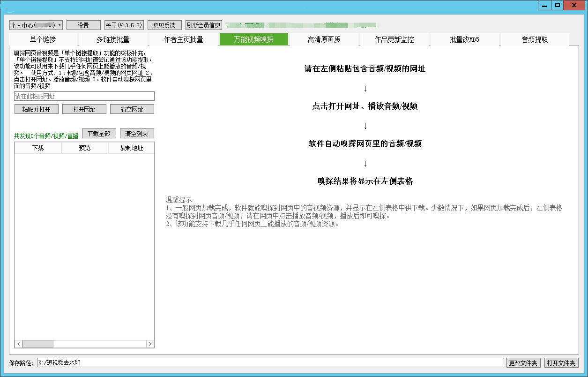
Task: Click the 打开文件夹 button
Action: tap(561, 363)
